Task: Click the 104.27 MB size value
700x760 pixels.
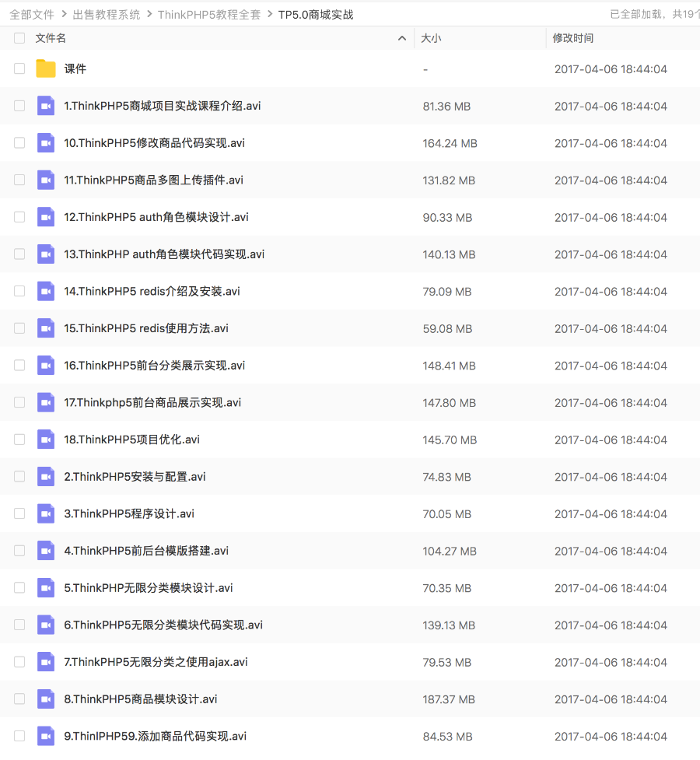Action: click(450, 551)
